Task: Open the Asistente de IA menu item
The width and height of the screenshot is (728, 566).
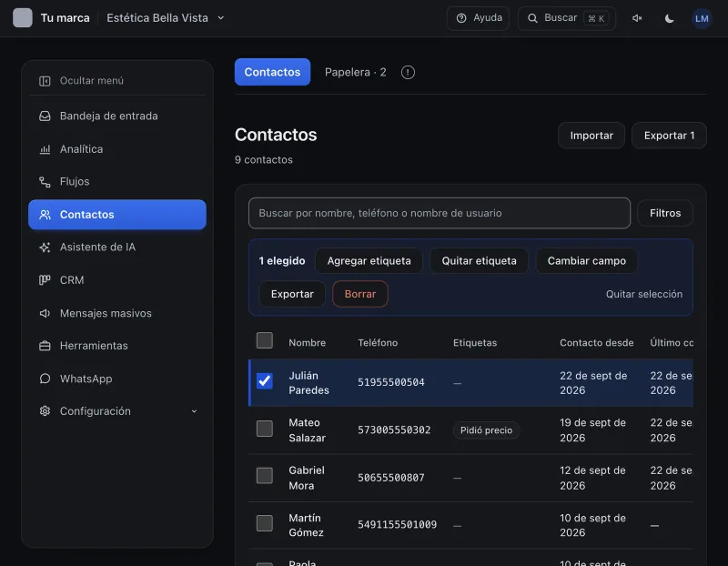Action: point(117,248)
